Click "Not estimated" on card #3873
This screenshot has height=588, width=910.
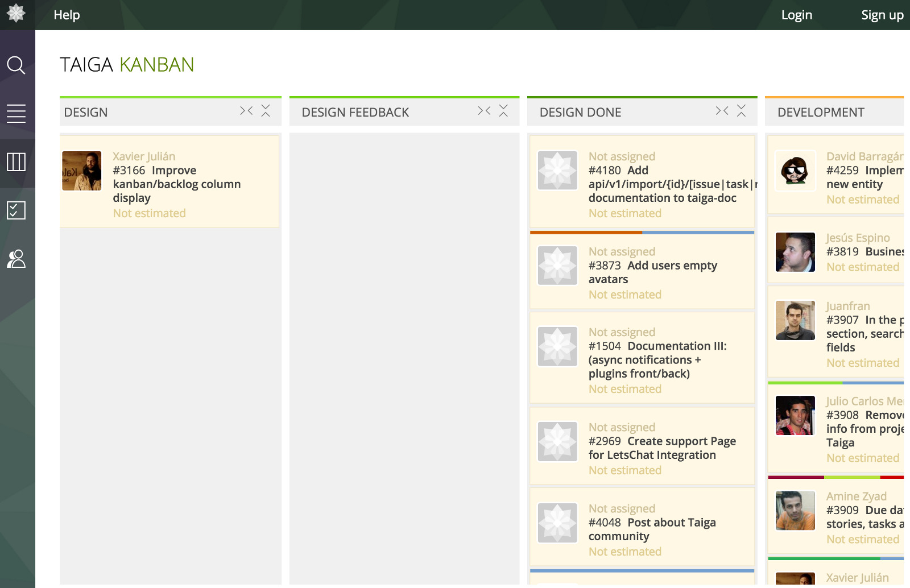(625, 295)
